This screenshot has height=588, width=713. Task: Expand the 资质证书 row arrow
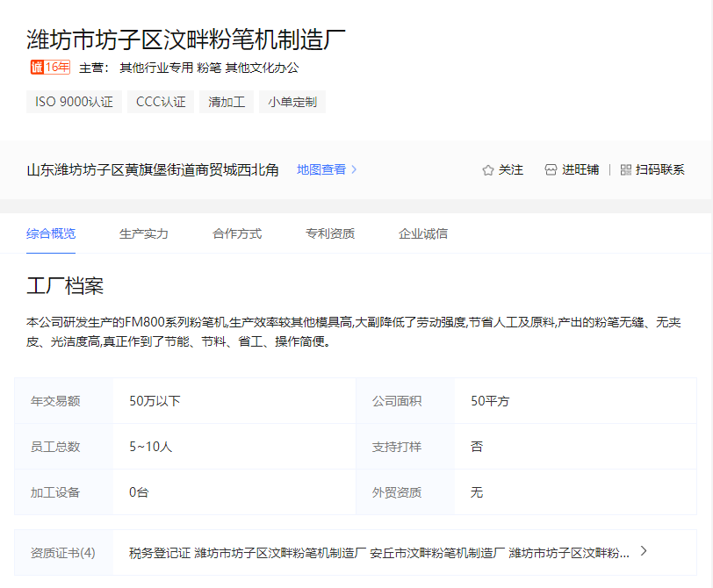[x=644, y=551]
